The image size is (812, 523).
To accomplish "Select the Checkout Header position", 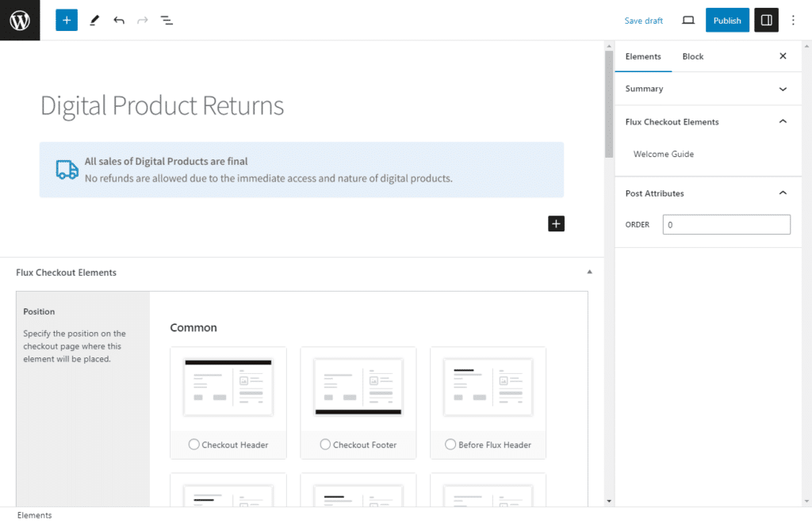I will pyautogui.click(x=194, y=445).
